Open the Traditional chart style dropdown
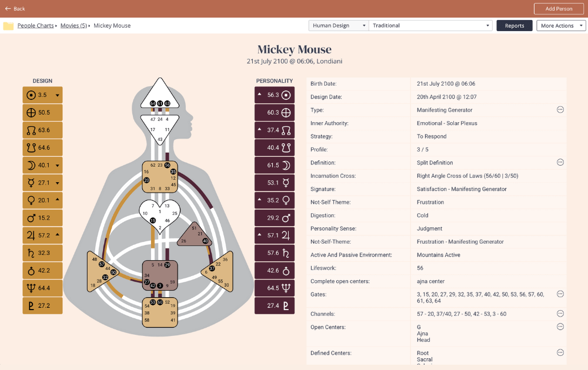The image size is (588, 370). point(429,25)
